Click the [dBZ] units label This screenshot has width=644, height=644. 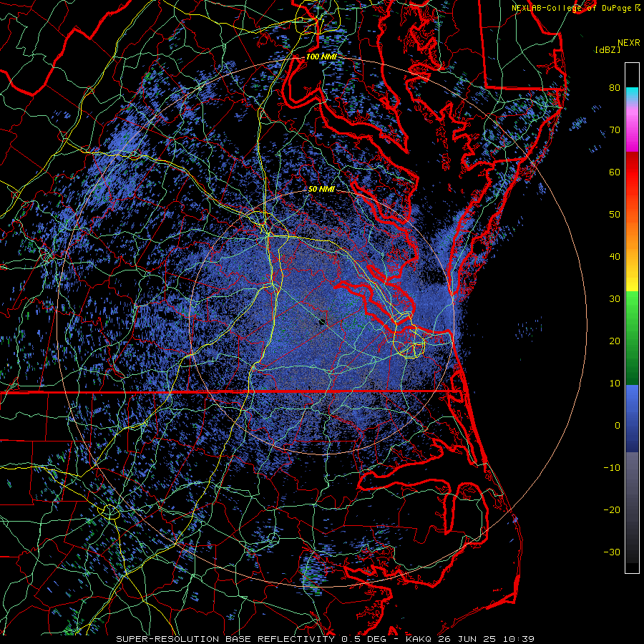pyautogui.click(x=608, y=50)
